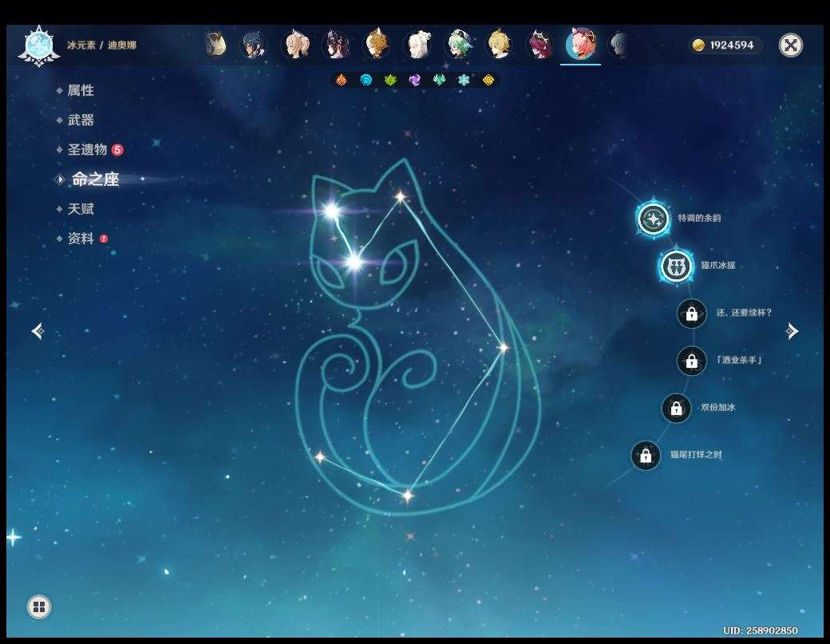Open the four-square grid character list button
Image resolution: width=830 pixels, height=644 pixels.
point(39,606)
